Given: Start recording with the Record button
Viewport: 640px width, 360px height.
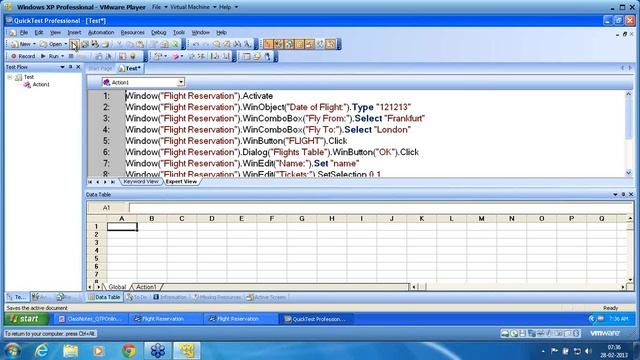Looking at the screenshot, I should pos(23,56).
